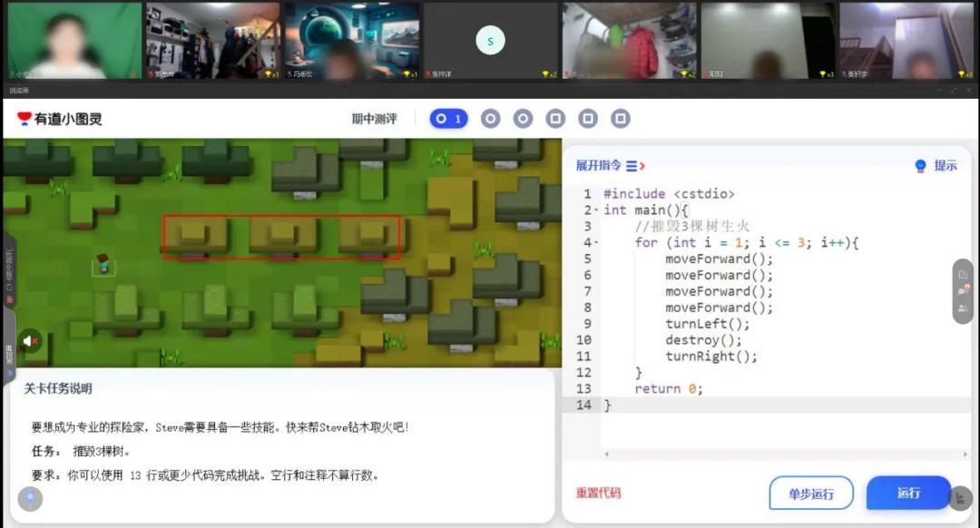Select the last square level indicator
This screenshot has width=980, height=528.
(x=621, y=119)
